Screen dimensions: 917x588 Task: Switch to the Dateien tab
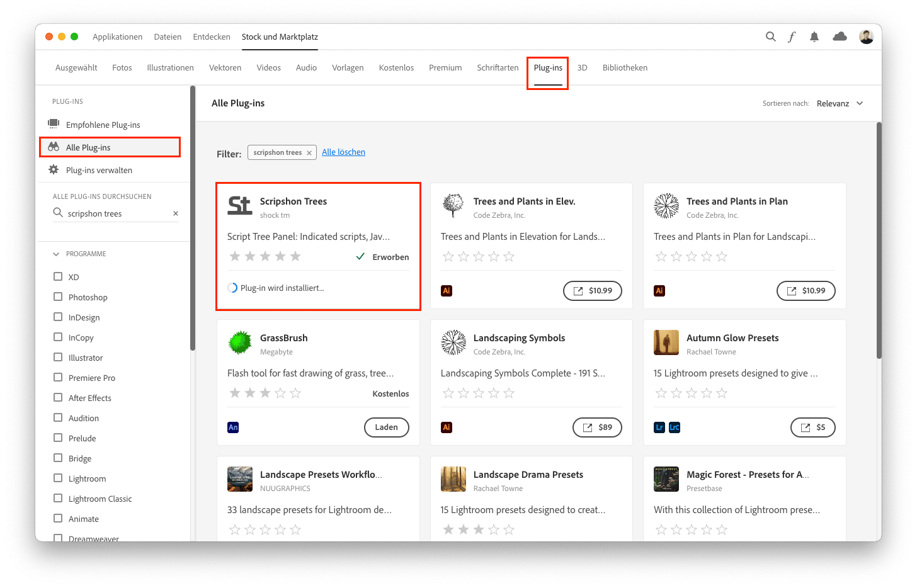pos(168,37)
